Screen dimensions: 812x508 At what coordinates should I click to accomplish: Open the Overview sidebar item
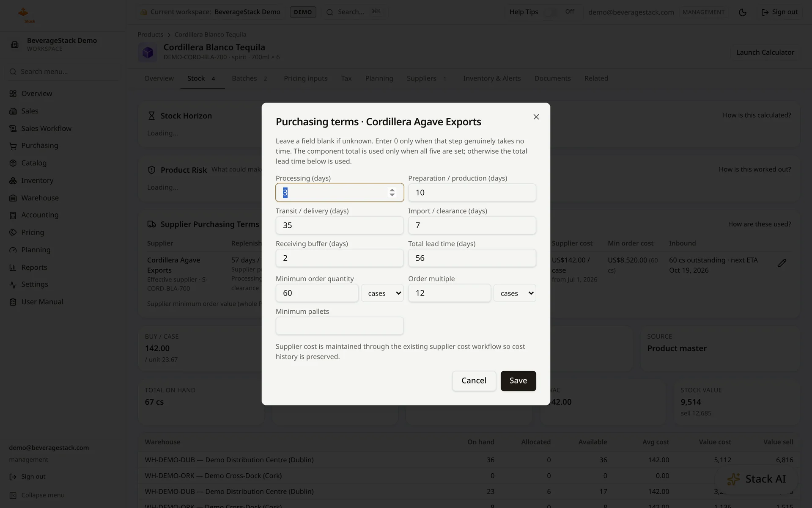[37, 94]
